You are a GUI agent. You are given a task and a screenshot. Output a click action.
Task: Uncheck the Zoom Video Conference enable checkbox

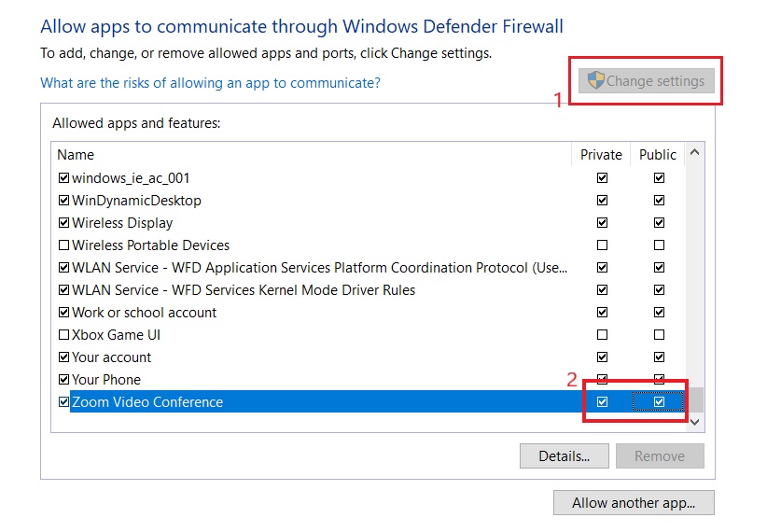coord(63,402)
